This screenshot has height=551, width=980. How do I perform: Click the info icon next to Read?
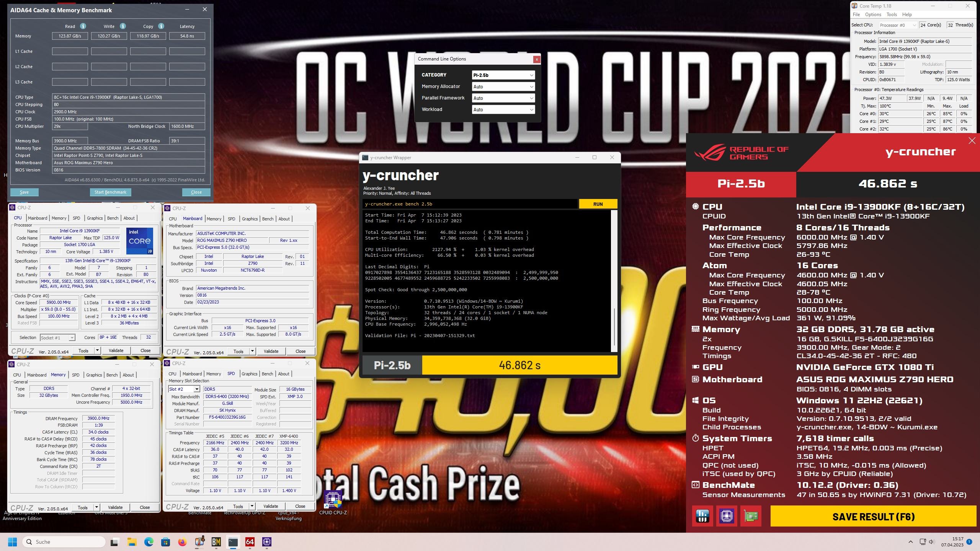point(83,26)
